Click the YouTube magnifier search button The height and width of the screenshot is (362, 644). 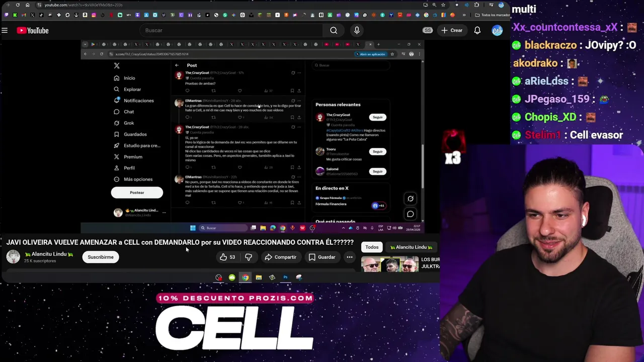[334, 31]
